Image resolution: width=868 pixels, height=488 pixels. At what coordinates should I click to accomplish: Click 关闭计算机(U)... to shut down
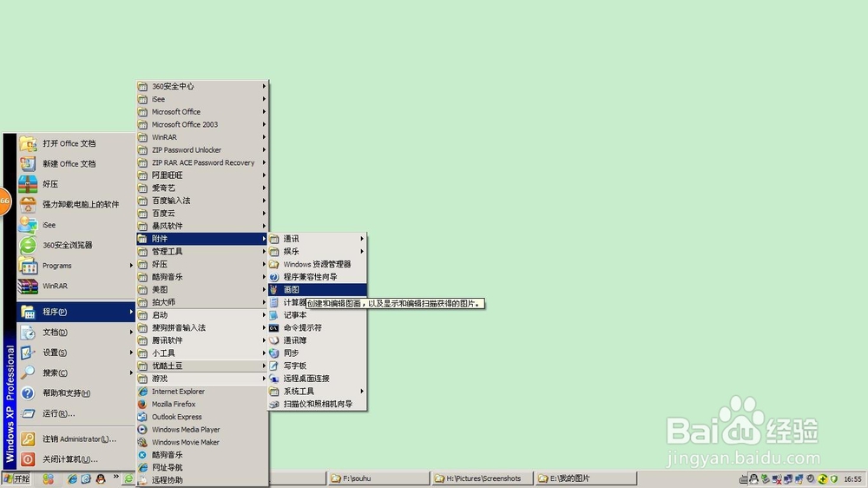tap(76, 459)
